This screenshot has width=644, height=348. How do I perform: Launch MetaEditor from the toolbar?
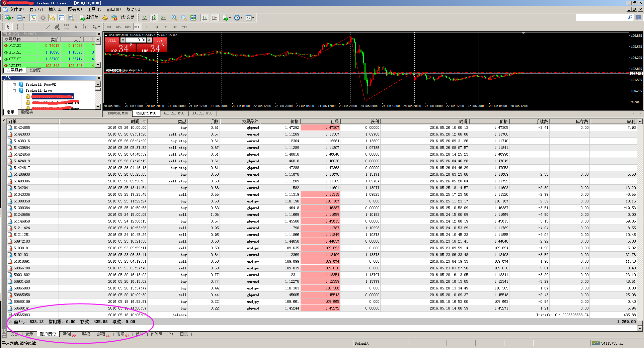click(105, 18)
